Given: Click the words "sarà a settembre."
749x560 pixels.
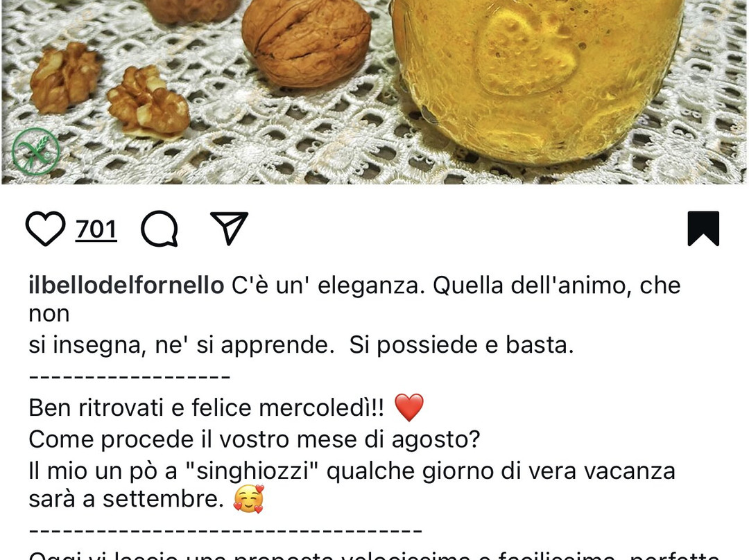Looking at the screenshot, I should pyautogui.click(x=126, y=499).
